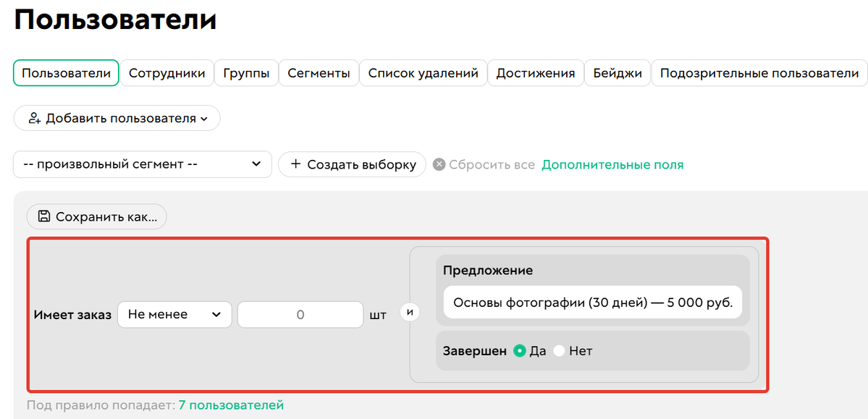
Task: Click the Дополнительные поля link
Action: point(612,164)
